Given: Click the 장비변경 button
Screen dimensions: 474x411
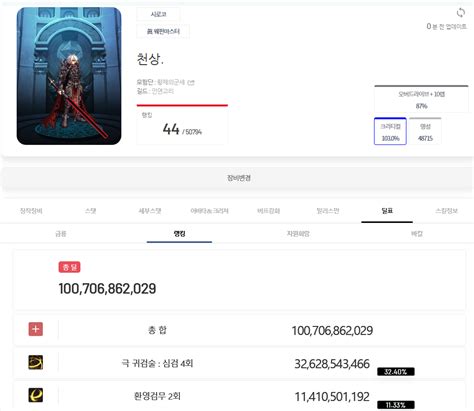Looking at the screenshot, I should point(239,178).
